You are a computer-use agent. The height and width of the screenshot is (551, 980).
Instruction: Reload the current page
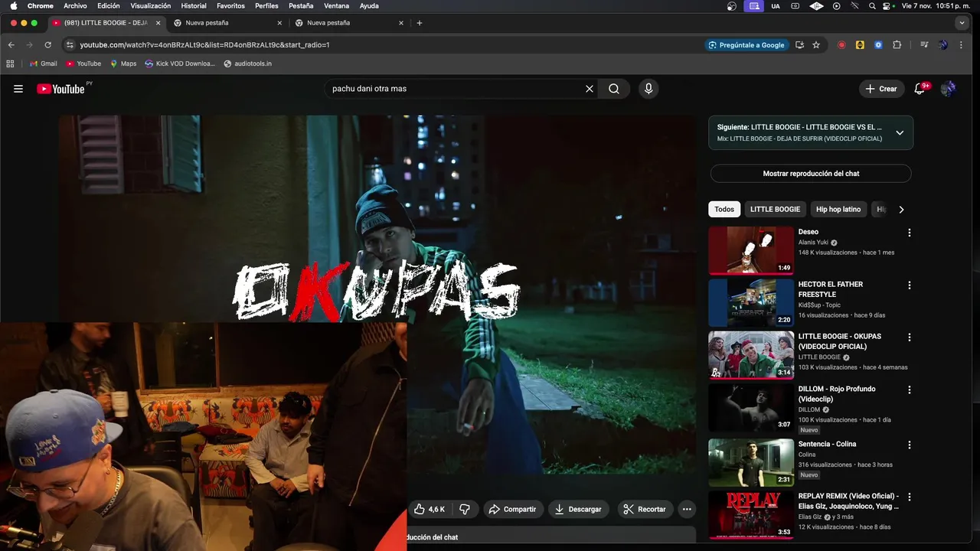coord(48,45)
